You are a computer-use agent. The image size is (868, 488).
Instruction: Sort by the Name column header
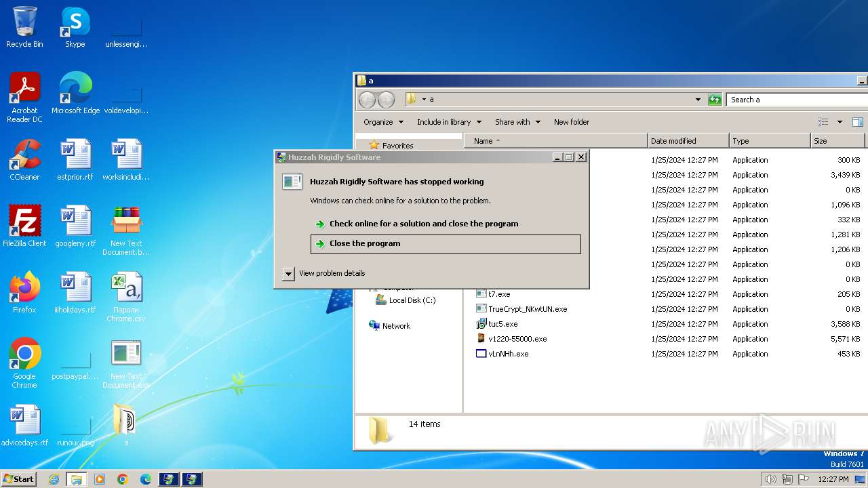556,141
